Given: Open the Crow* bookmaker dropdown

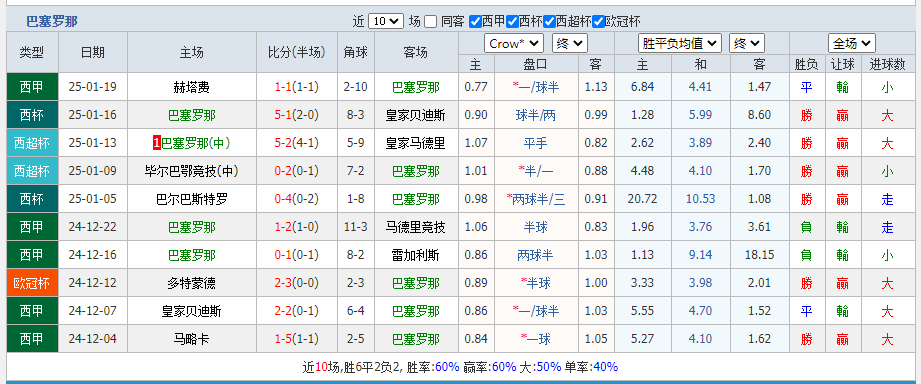Looking at the screenshot, I should [514, 43].
